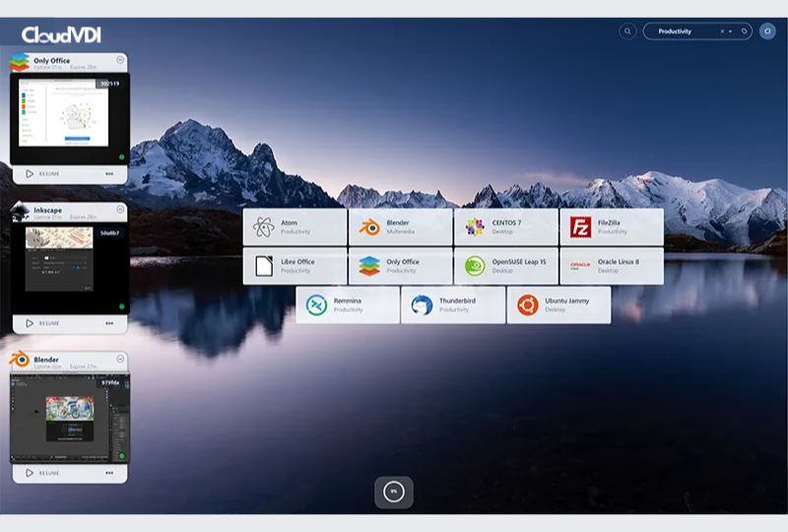Image resolution: width=788 pixels, height=532 pixels.
Task: Launch the Thunderbird tile
Action: (x=453, y=304)
